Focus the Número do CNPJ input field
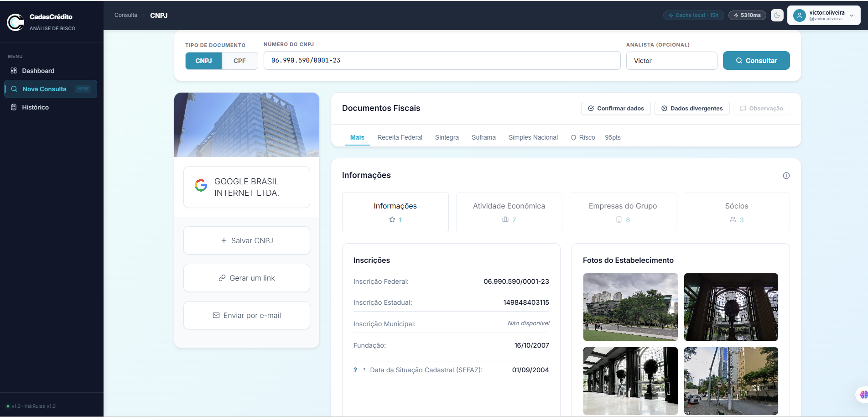The image size is (868, 417). 442,60
